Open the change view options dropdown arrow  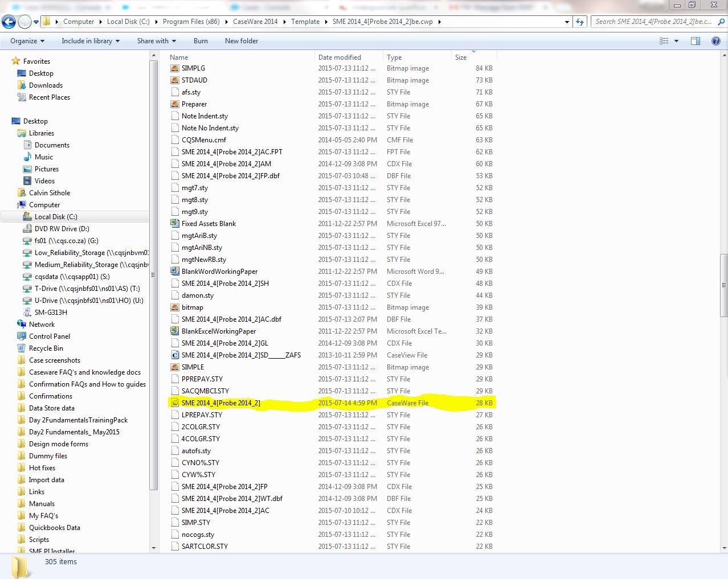coord(676,41)
